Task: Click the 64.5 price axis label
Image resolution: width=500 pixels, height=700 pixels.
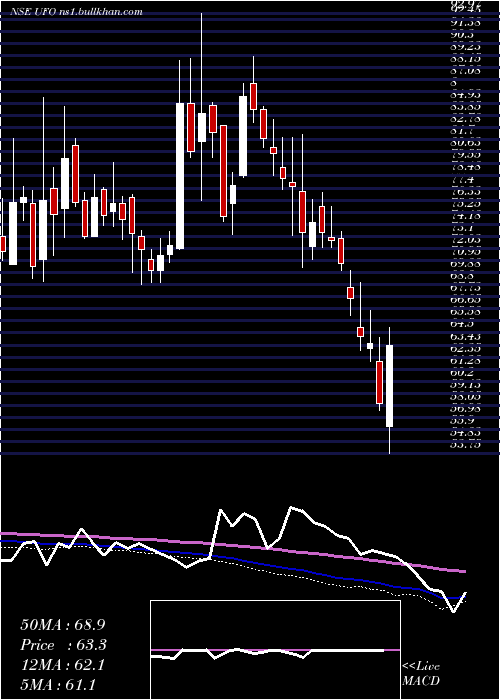Action: pos(462,325)
